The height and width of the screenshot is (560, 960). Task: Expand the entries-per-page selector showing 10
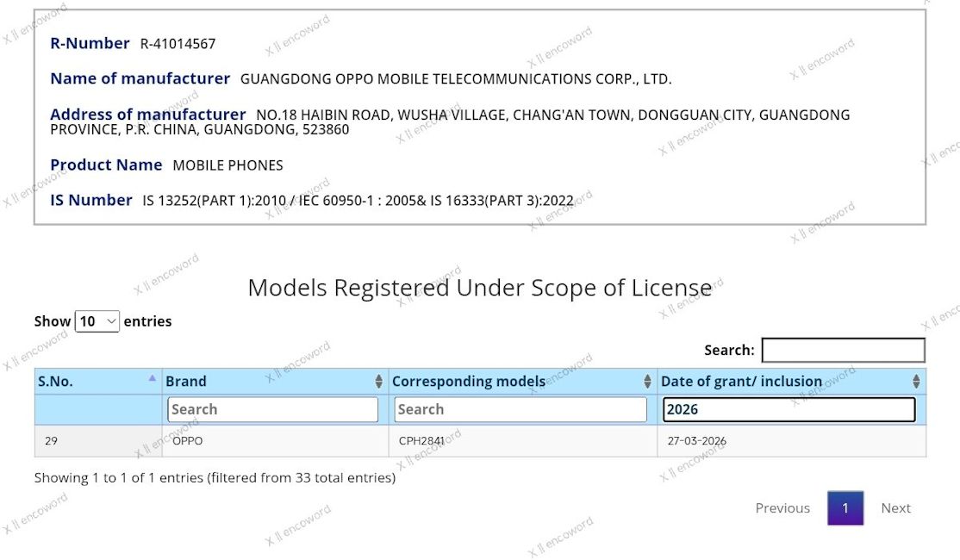(x=97, y=320)
